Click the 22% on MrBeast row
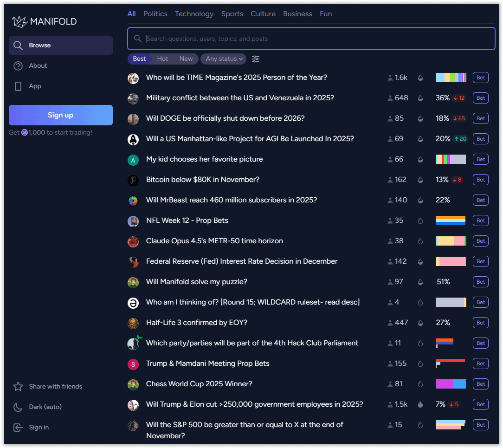Screen dimensions: 503x448 coord(443,200)
